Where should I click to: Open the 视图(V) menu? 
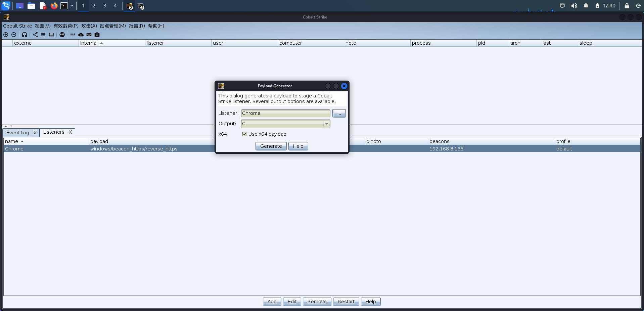click(43, 26)
